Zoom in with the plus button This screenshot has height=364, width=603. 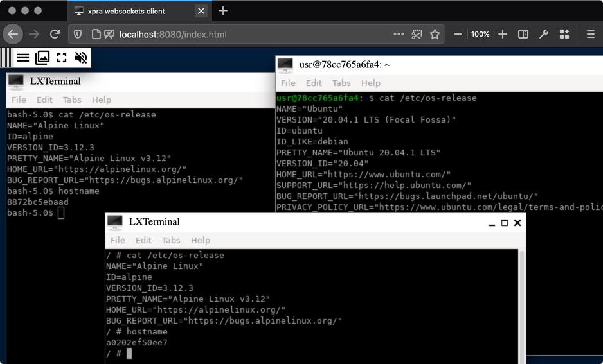point(502,34)
